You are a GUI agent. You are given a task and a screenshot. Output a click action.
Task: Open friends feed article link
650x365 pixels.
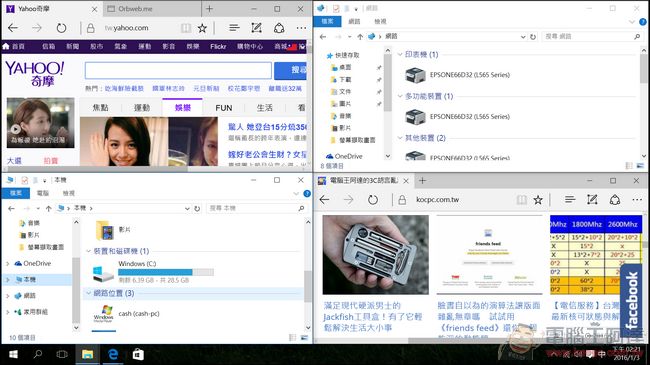coord(489,316)
